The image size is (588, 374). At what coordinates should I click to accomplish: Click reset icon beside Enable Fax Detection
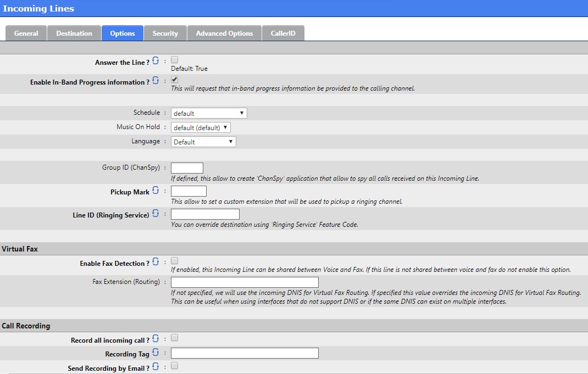156,262
